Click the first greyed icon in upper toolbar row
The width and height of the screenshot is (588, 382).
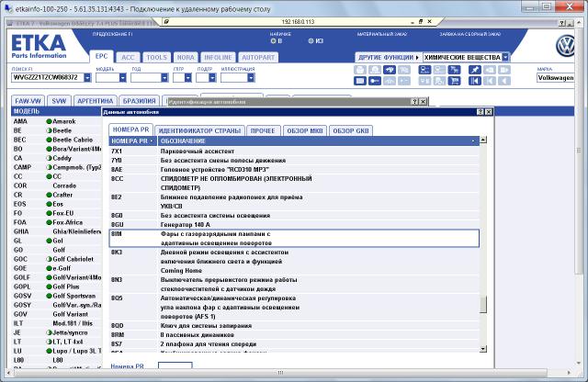[359, 70]
